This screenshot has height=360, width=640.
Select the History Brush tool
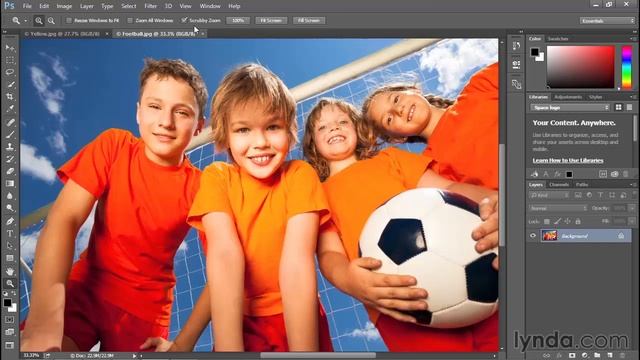pos(10,159)
